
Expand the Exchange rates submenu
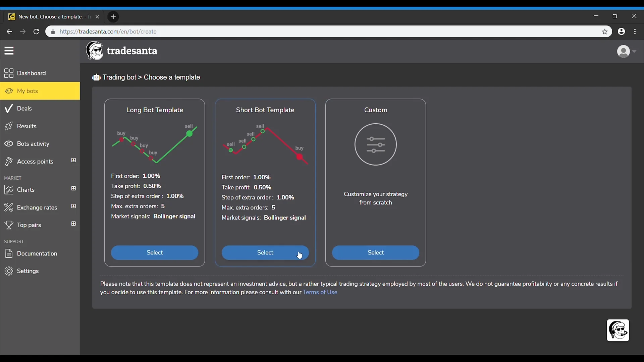click(x=73, y=206)
